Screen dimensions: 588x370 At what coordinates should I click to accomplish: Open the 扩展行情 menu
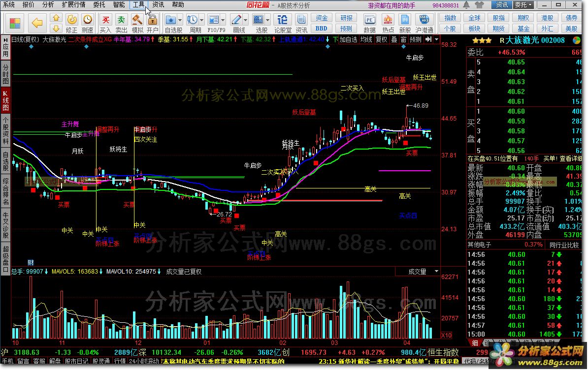tap(73, 5)
